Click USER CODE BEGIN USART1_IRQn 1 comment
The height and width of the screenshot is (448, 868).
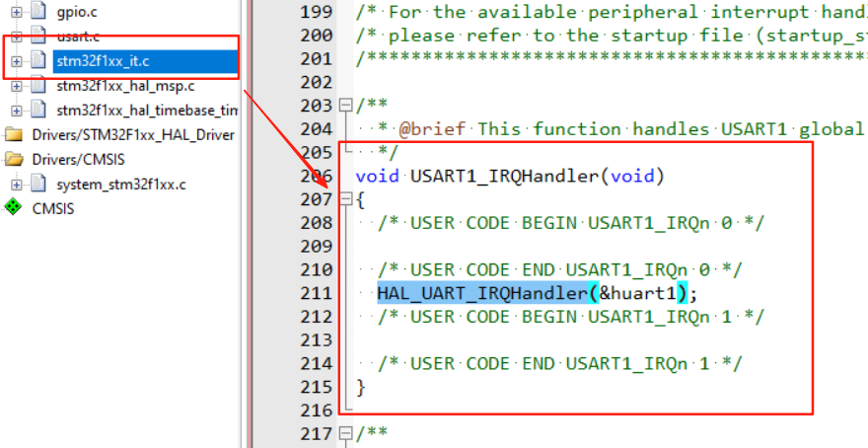tap(571, 317)
